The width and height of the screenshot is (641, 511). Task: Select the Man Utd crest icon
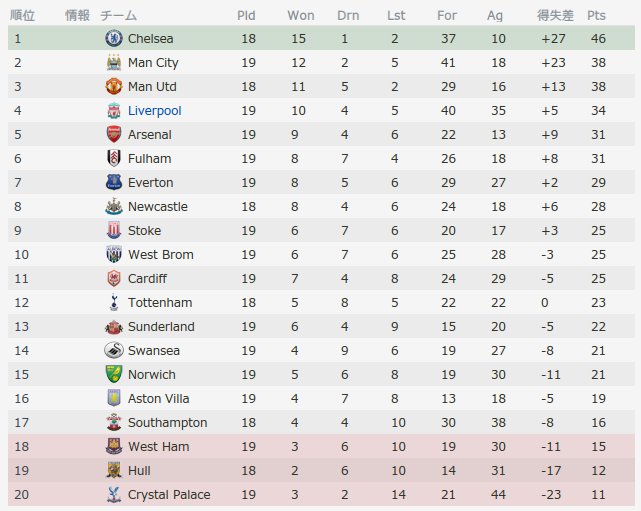tap(114, 86)
